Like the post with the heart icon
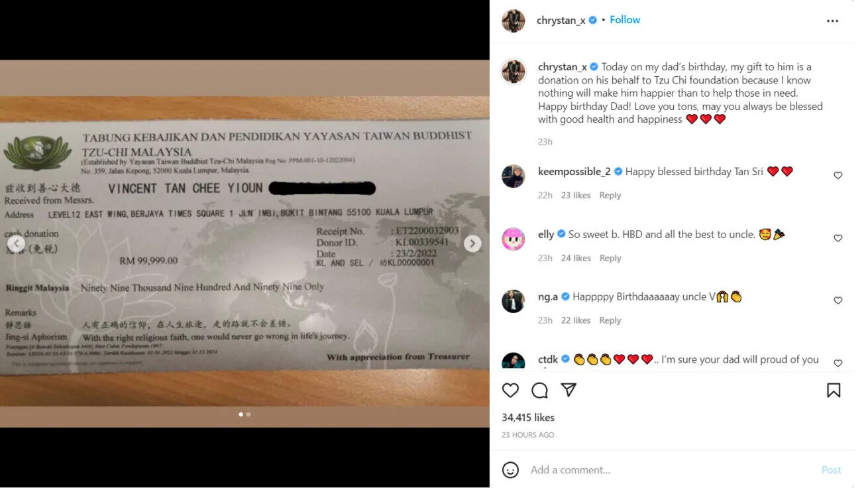868x490 pixels. pyautogui.click(x=510, y=391)
